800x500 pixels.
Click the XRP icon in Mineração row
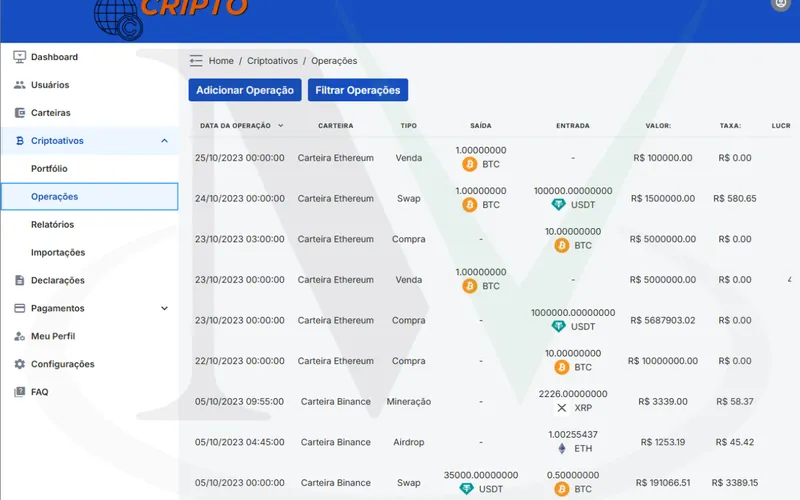562,408
